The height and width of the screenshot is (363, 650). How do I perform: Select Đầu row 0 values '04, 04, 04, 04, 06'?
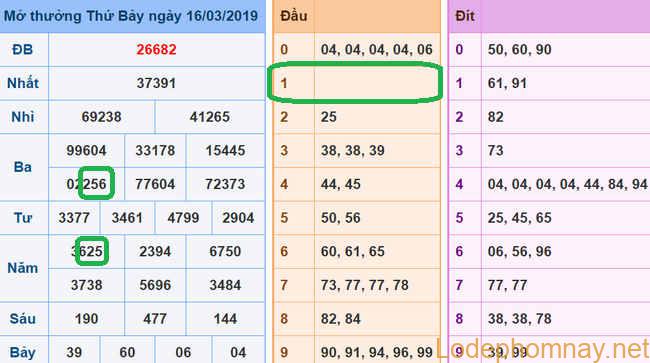click(377, 50)
